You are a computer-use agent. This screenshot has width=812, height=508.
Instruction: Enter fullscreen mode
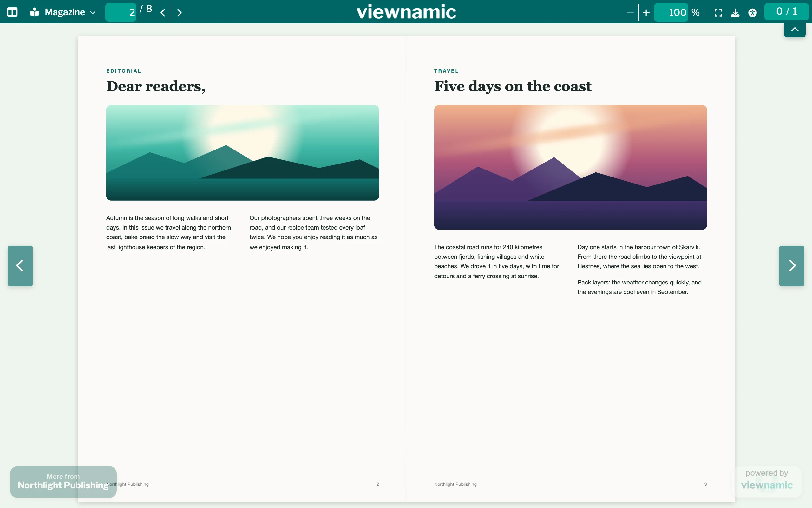[x=718, y=13]
